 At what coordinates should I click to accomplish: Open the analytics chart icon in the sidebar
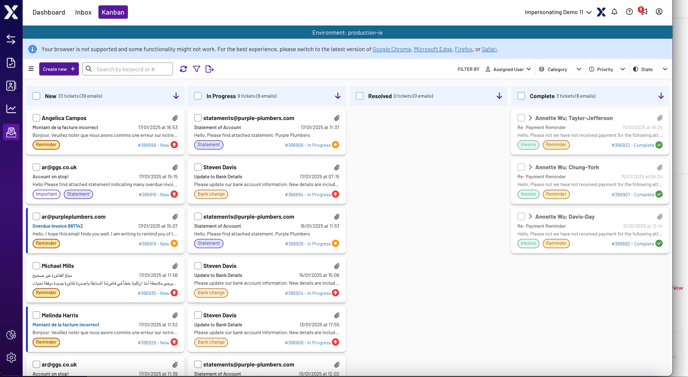click(11, 109)
